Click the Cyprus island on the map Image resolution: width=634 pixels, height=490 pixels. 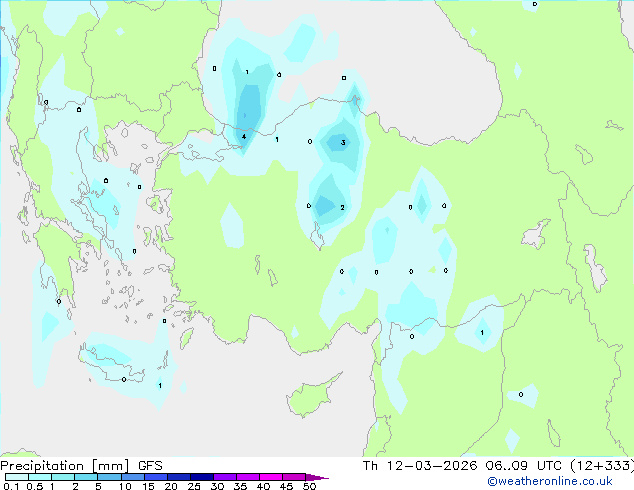point(311,396)
